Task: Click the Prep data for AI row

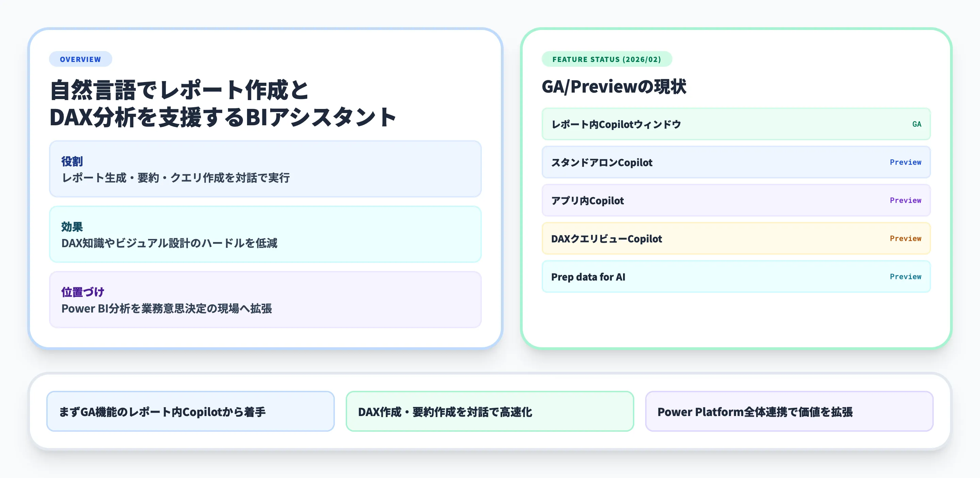Action: [736, 277]
